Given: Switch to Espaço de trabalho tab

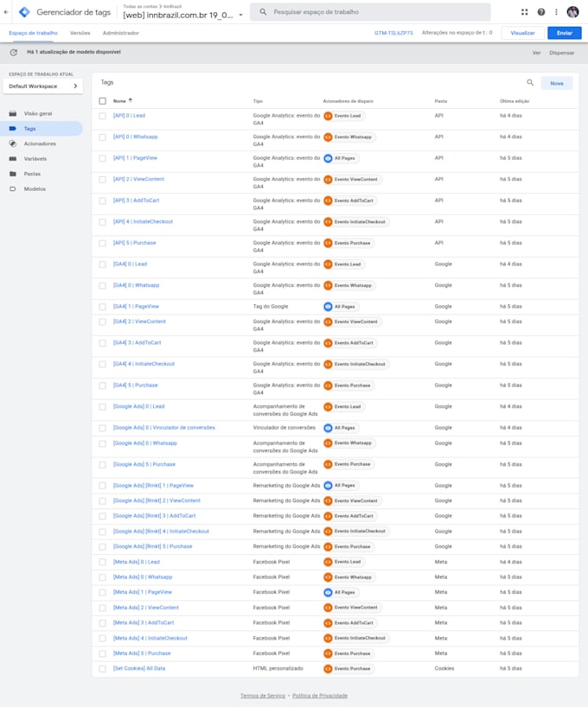Looking at the screenshot, I should (34, 33).
